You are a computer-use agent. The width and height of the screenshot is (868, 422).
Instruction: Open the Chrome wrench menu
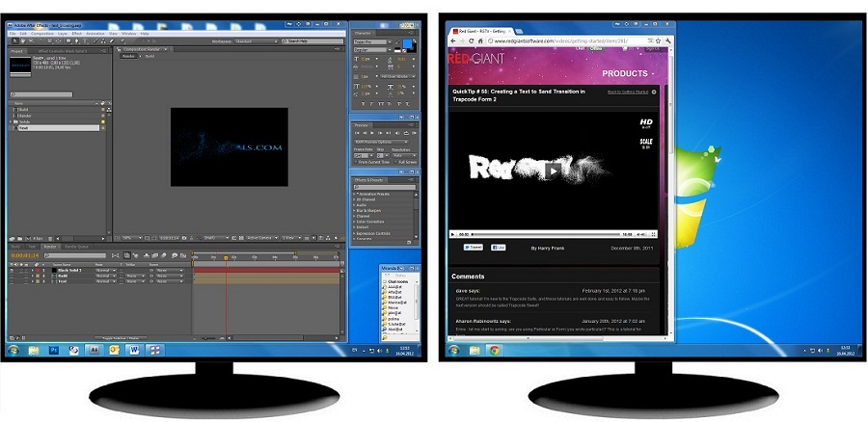click(x=668, y=40)
